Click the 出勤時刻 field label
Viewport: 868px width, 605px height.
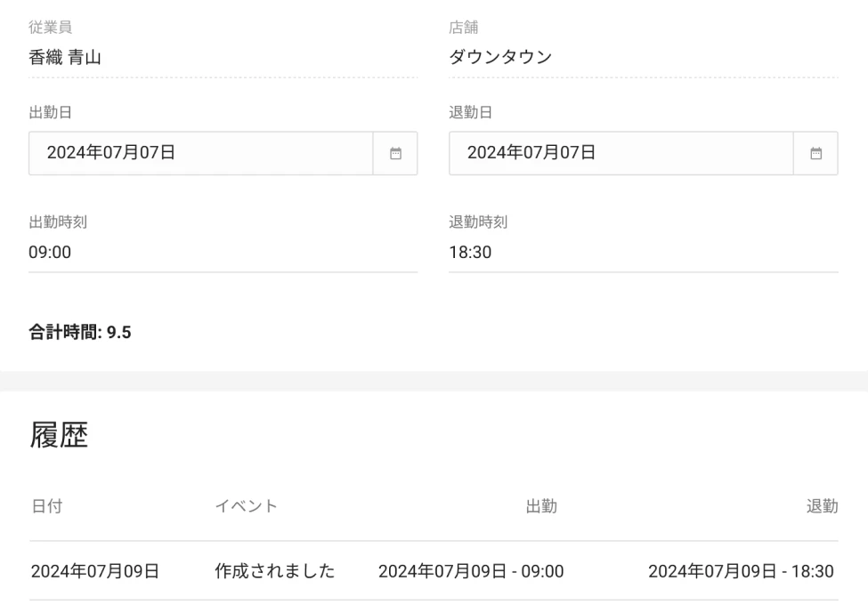tap(58, 222)
